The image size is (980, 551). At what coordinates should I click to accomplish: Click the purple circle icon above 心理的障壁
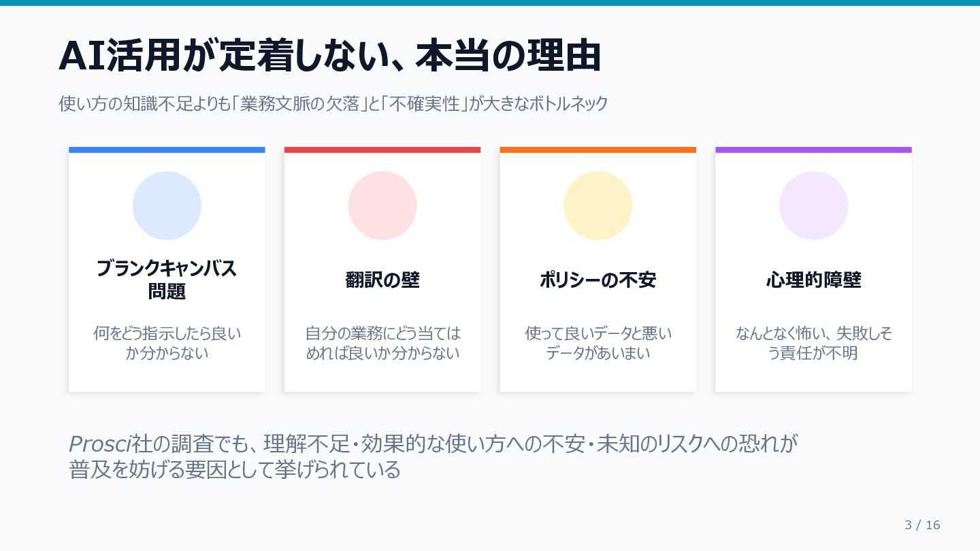813,205
